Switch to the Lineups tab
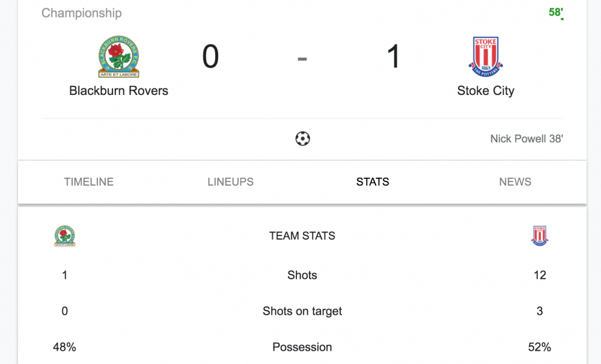This screenshot has width=601, height=364. point(230,182)
